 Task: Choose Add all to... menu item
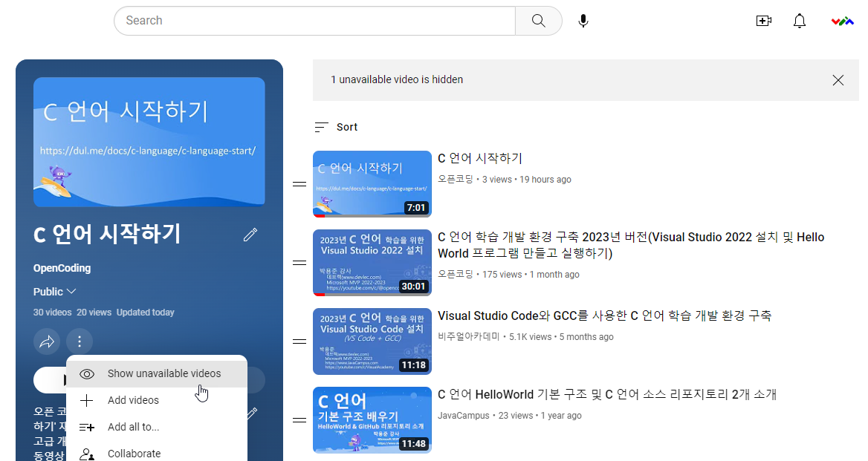(x=133, y=427)
